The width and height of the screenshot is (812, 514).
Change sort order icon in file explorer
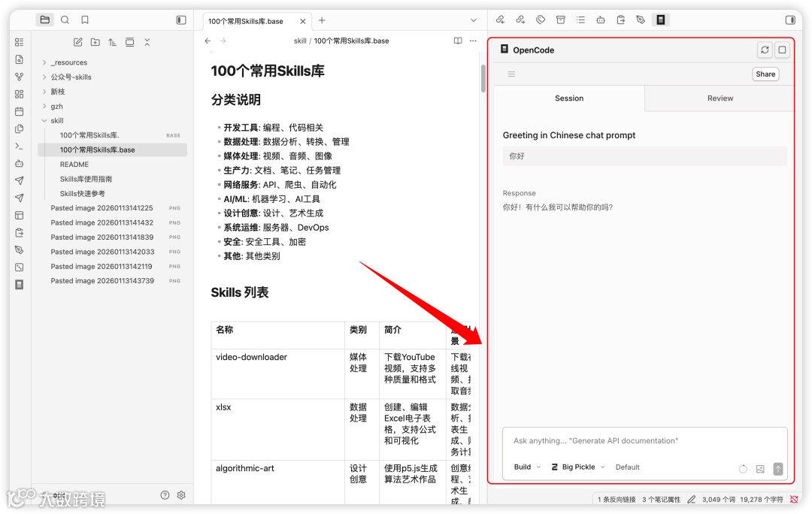[112, 42]
